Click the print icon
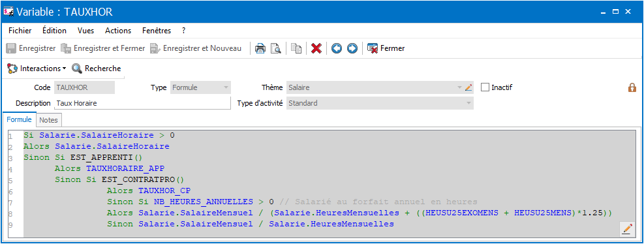The height and width of the screenshot is (244, 644). 260,48
